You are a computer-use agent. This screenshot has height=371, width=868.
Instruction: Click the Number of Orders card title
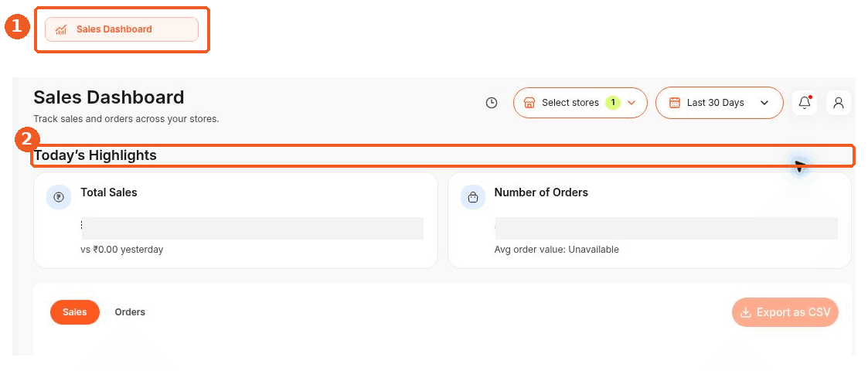(x=541, y=192)
